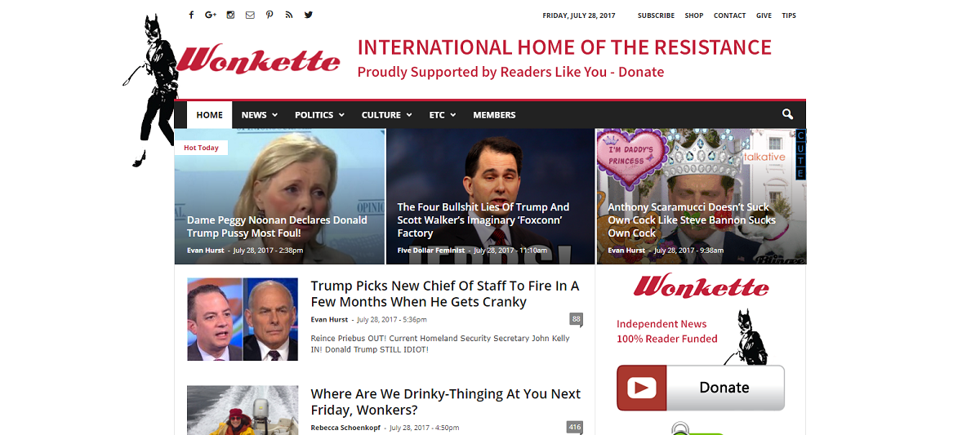Select the Home tab

coord(210,115)
